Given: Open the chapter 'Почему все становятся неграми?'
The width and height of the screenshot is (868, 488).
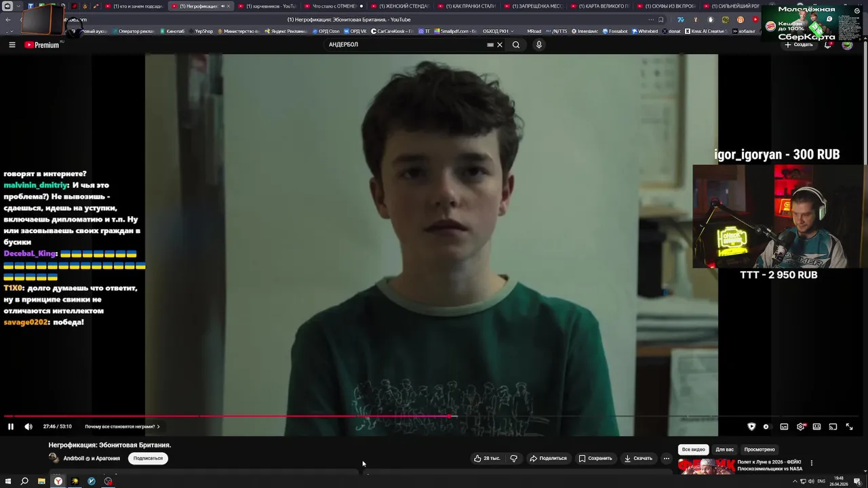Looking at the screenshot, I should click(x=122, y=427).
